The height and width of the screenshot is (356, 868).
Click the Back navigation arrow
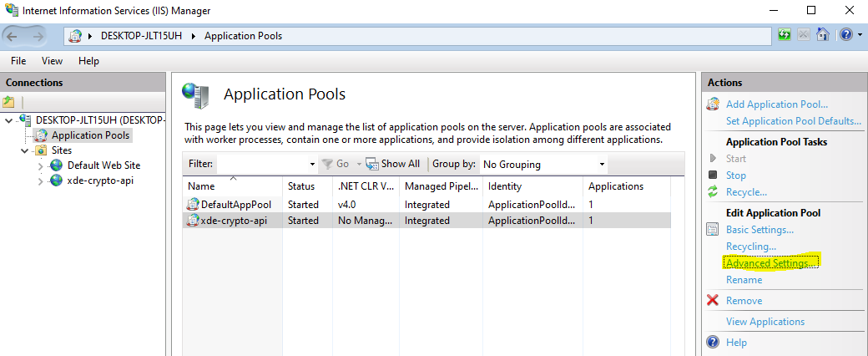[x=13, y=36]
